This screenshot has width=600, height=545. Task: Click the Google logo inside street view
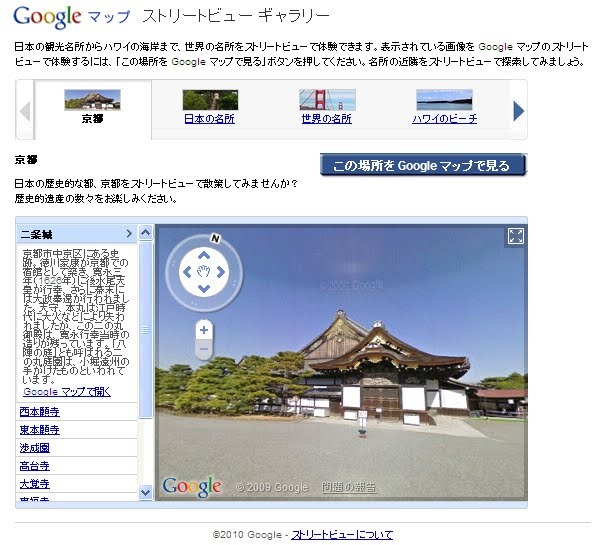click(x=191, y=486)
